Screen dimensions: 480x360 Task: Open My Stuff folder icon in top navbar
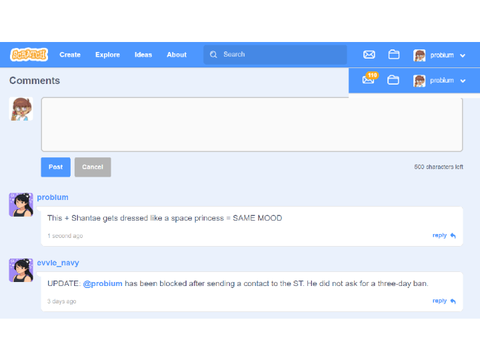(394, 54)
